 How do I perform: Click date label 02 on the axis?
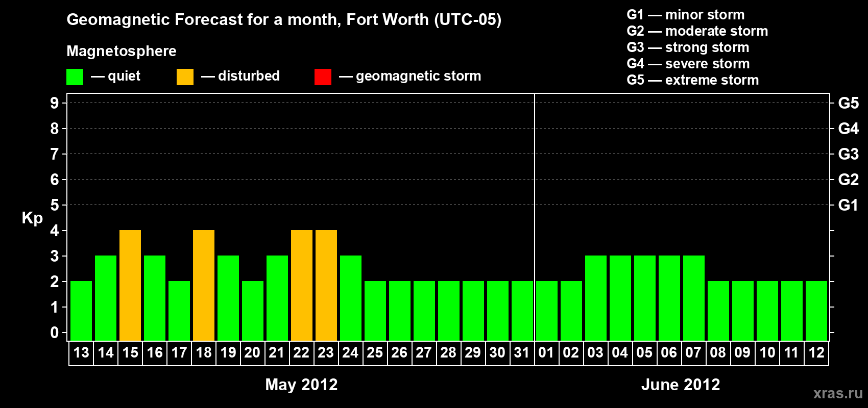(571, 353)
